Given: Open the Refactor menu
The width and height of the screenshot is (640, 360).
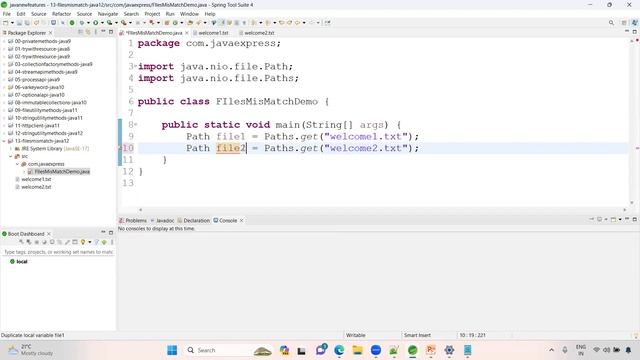Looking at the screenshot, I should [x=61, y=14].
